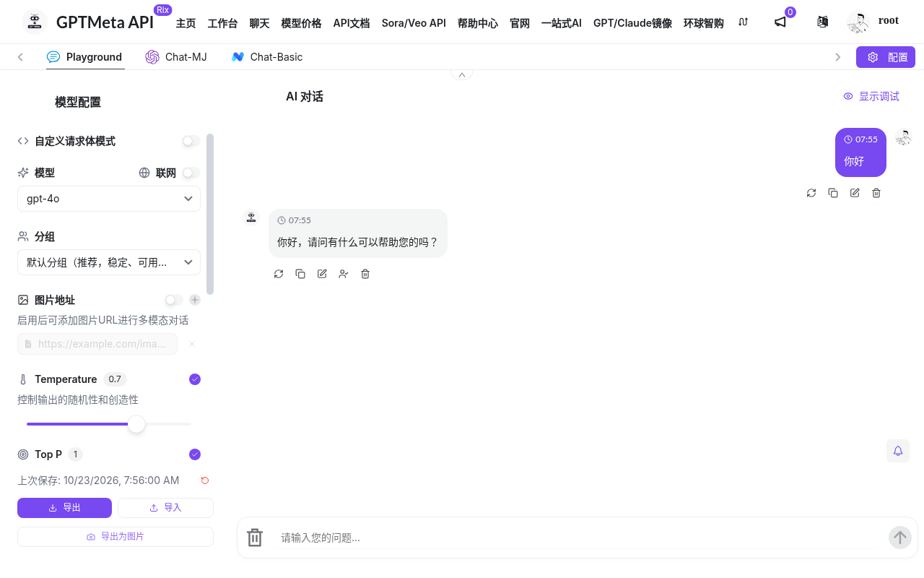This screenshot has width=924, height=578.
Task: Add another image URL with plus icon
Action: pyautogui.click(x=195, y=300)
